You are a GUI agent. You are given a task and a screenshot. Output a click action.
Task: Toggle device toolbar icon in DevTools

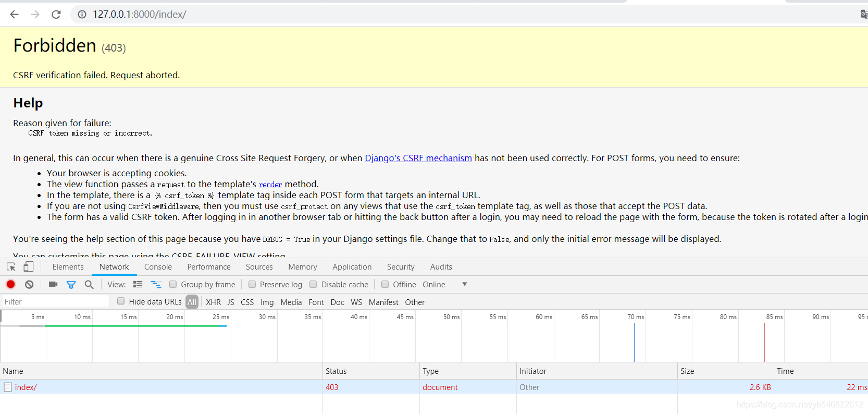28,267
